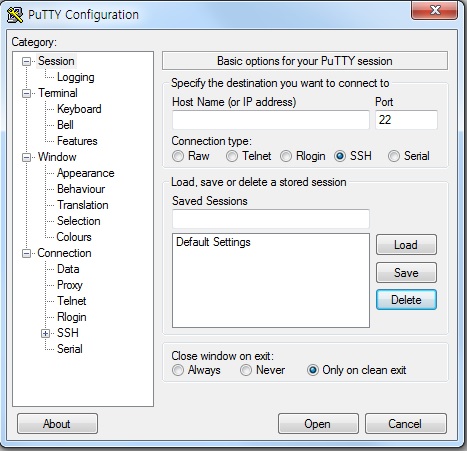Open the Behaviour category

[81, 189]
